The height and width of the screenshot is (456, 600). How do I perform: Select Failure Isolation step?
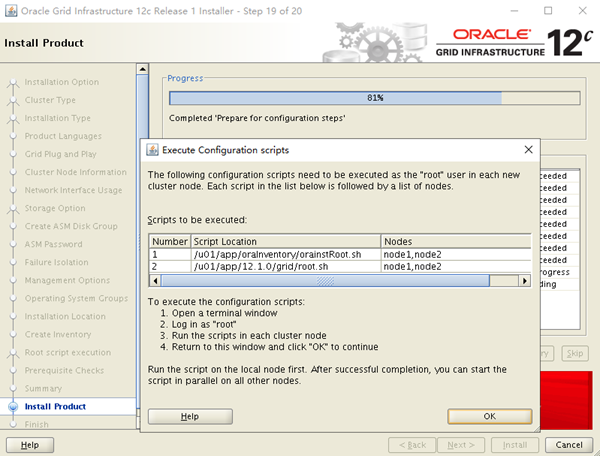pos(56,262)
